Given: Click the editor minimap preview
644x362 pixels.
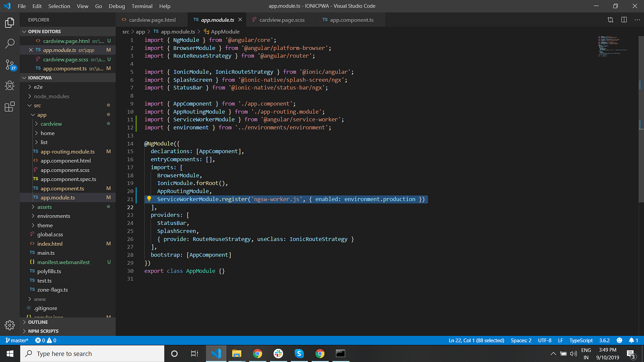Looking at the screenshot, I should click(613, 46).
